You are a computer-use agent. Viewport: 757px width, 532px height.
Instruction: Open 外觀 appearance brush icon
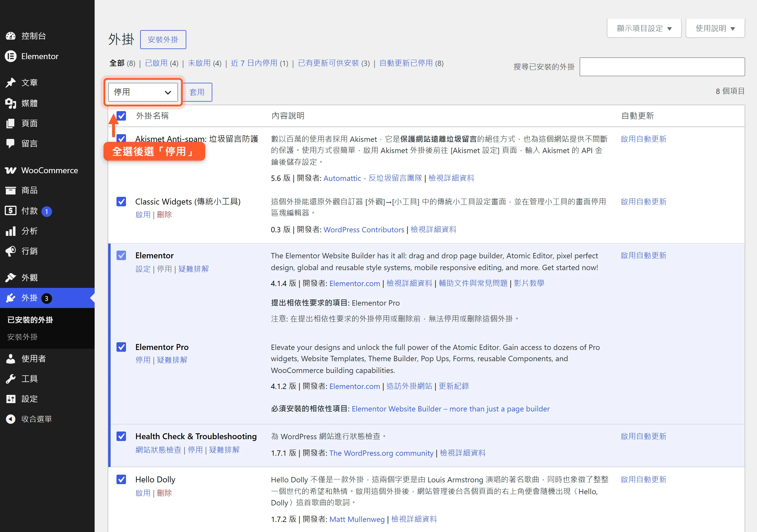pyautogui.click(x=11, y=278)
